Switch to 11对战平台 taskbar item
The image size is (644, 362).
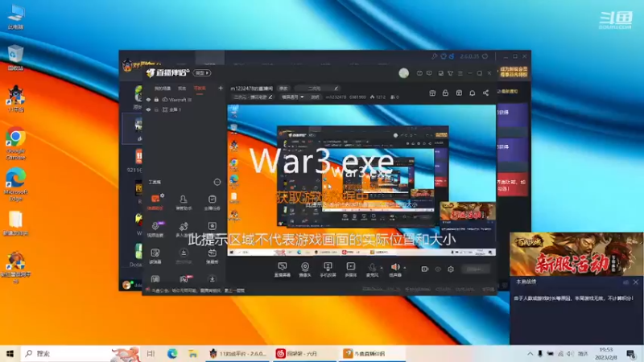point(237,353)
